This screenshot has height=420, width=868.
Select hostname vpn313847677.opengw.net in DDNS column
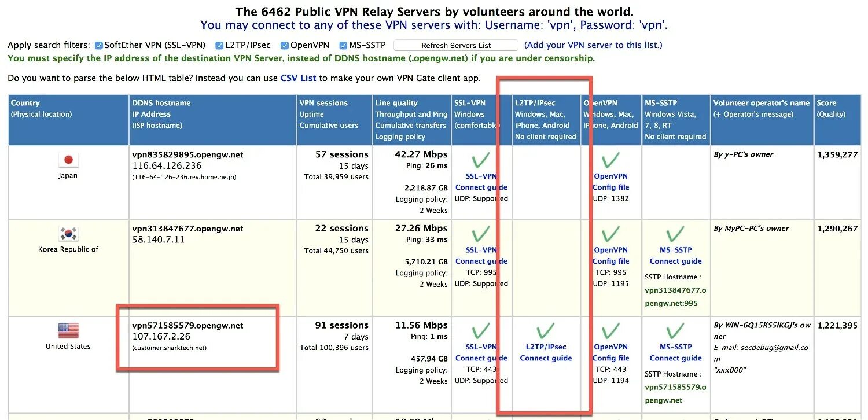pos(187,229)
